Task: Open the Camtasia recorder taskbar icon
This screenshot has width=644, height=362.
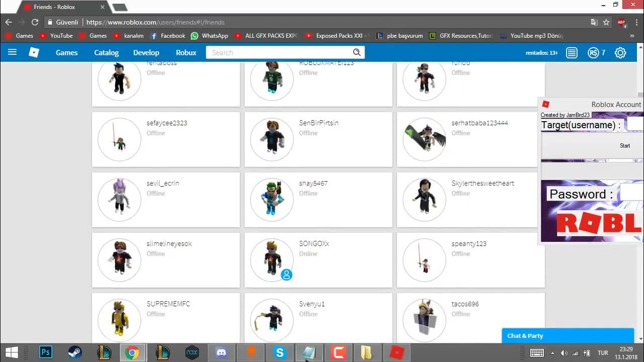Action: click(x=338, y=352)
